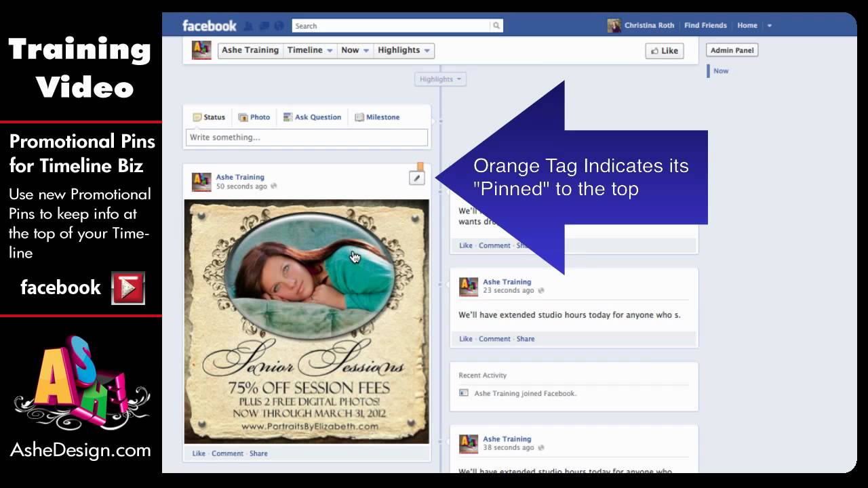
Task: Go to Christina Roth's profile link
Action: click(x=649, y=26)
